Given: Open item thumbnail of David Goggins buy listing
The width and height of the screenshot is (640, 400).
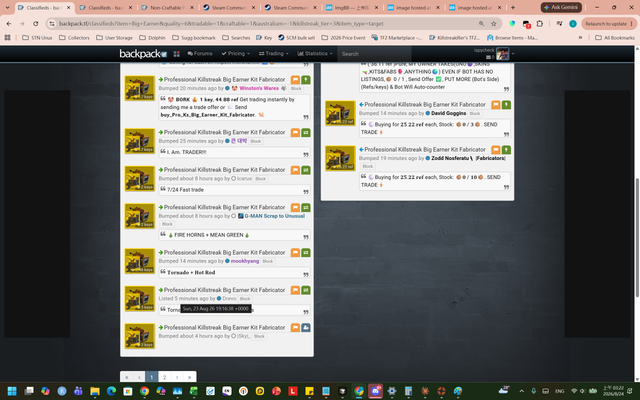Looking at the screenshot, I should (x=340, y=113).
